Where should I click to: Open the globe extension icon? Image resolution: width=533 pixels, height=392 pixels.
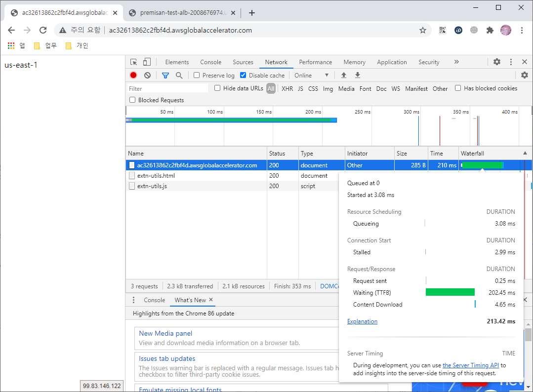pyautogui.click(x=474, y=30)
